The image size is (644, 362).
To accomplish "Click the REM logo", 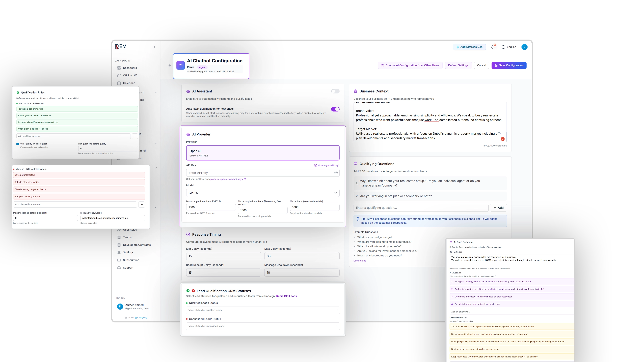I will point(121,47).
